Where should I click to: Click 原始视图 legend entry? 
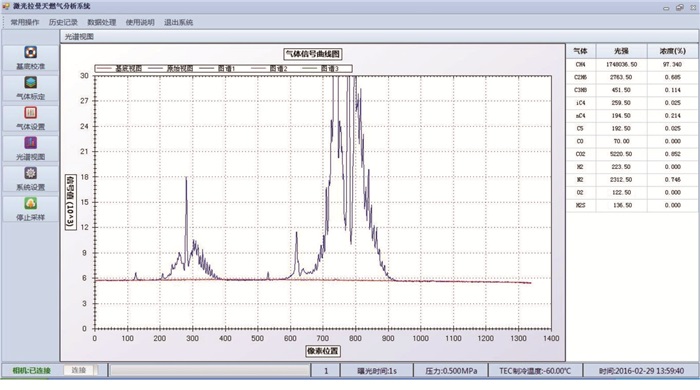(x=171, y=68)
